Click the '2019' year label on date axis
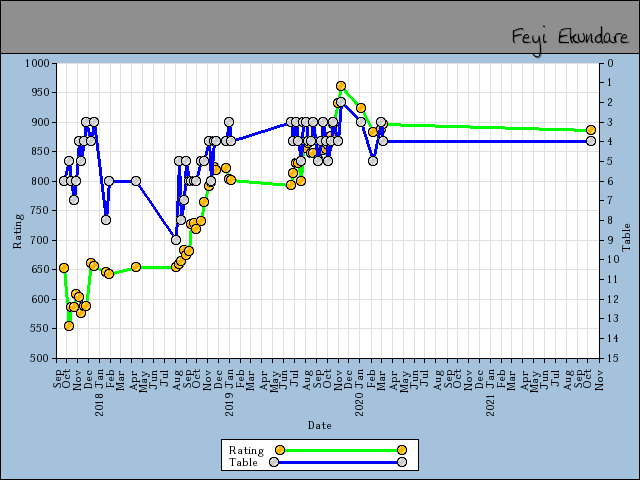This screenshot has height=480, width=640. 229,404
